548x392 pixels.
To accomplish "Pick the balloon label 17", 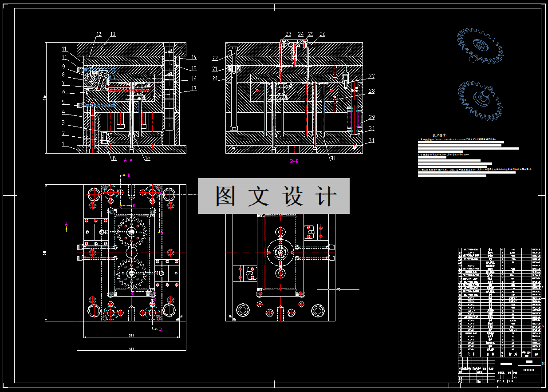I will click(194, 89).
